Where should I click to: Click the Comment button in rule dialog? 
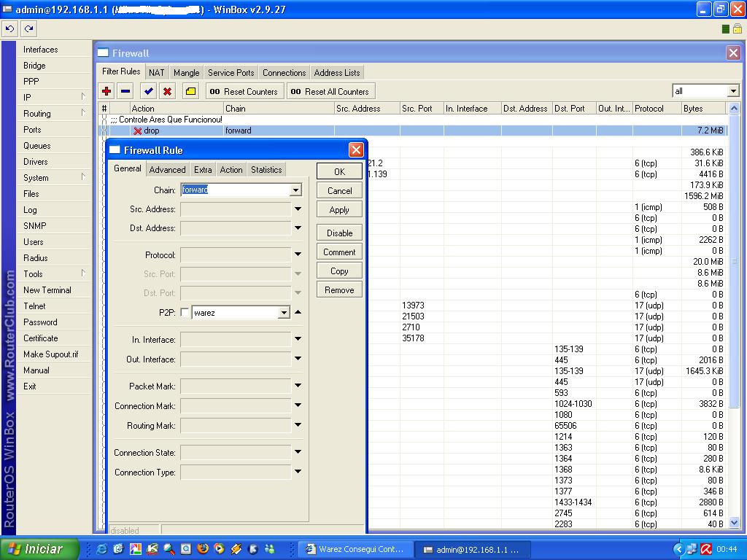[339, 252]
